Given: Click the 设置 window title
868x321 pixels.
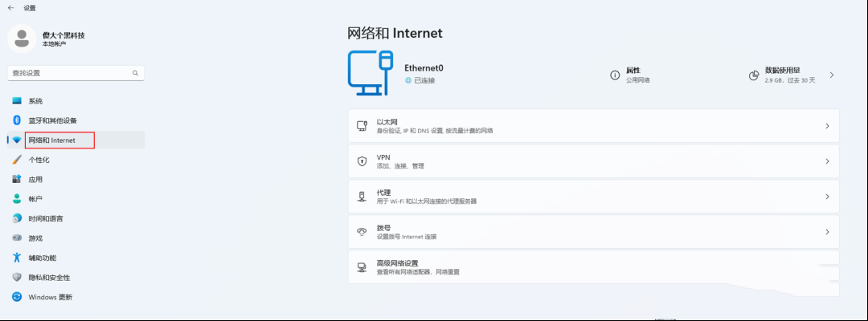Looking at the screenshot, I should [30, 8].
